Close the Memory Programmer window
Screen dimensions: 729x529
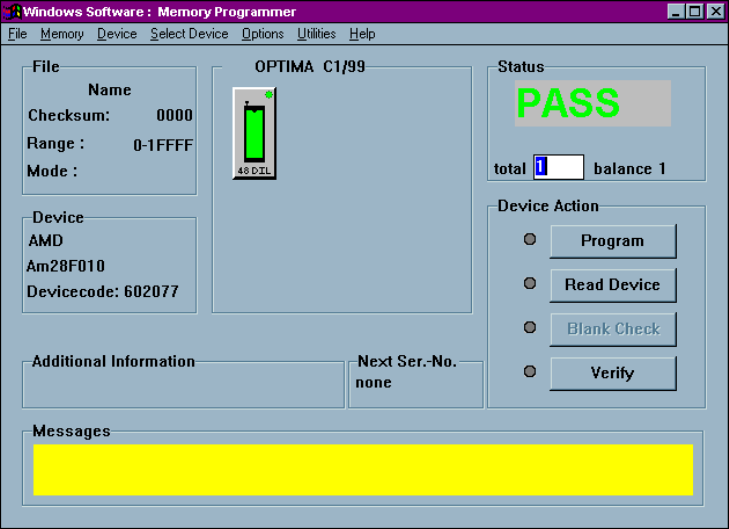point(716,12)
